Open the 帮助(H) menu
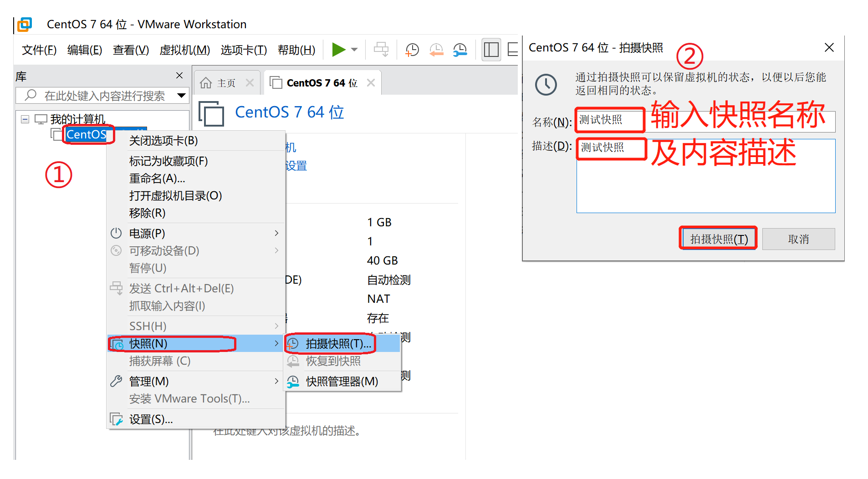This screenshot has width=868, height=479. click(296, 50)
